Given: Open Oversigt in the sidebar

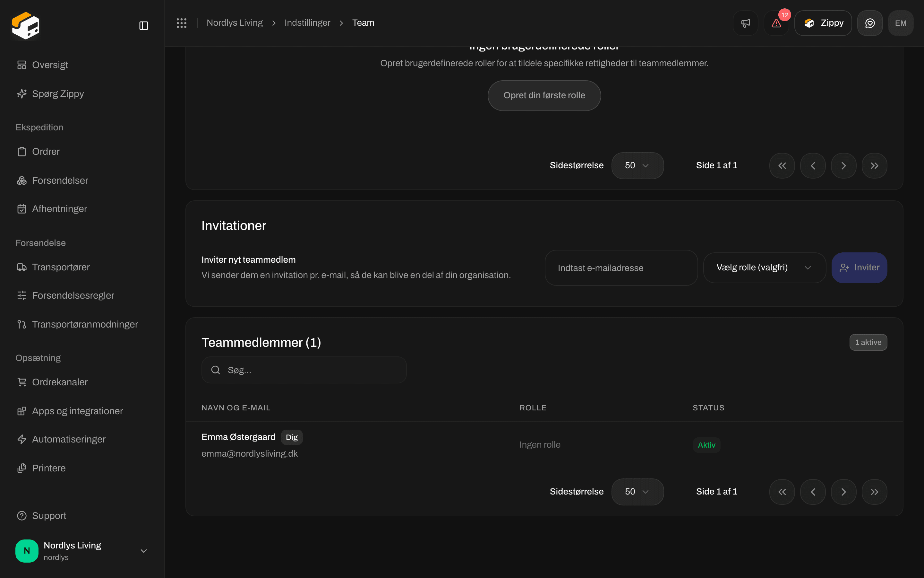Looking at the screenshot, I should pos(82,65).
